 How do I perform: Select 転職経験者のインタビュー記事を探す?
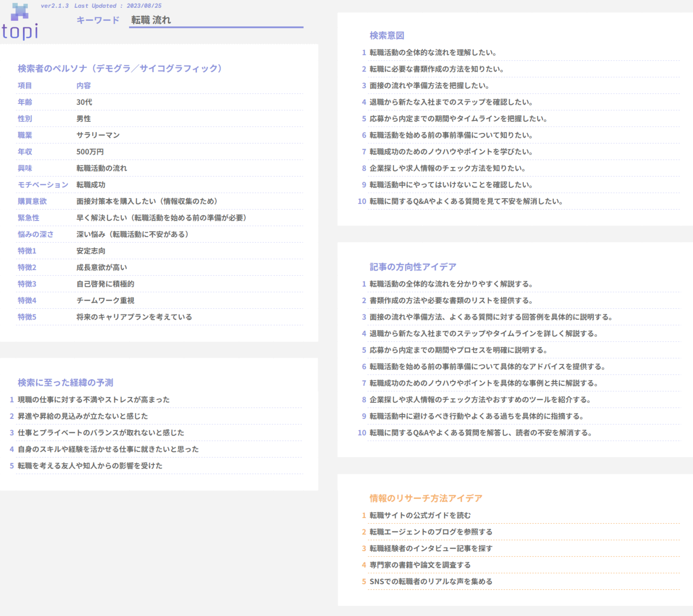[x=431, y=549]
